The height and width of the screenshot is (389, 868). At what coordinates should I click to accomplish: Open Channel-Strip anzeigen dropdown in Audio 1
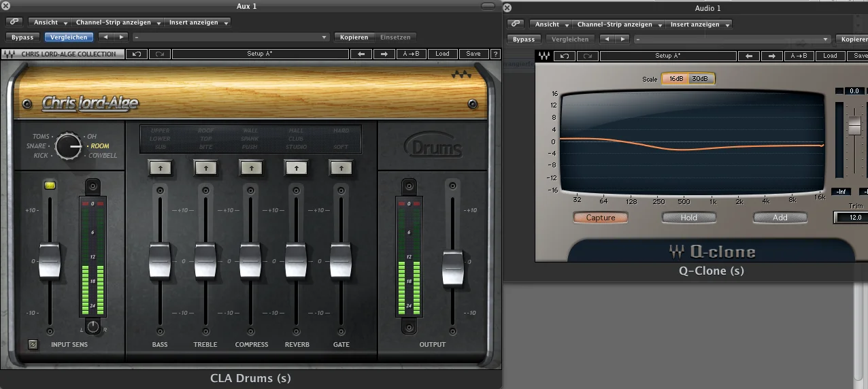[x=620, y=24]
